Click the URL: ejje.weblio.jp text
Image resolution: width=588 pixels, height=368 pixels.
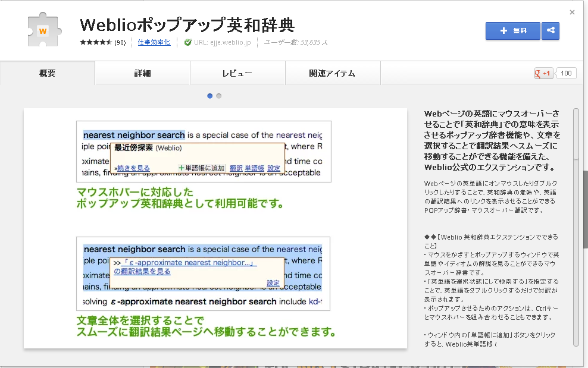pos(223,42)
